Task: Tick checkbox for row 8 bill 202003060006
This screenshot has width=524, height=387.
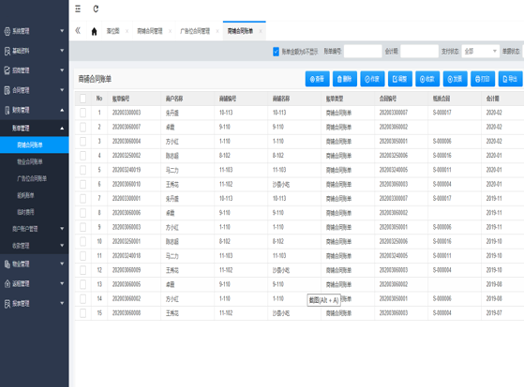Action: coord(83,213)
